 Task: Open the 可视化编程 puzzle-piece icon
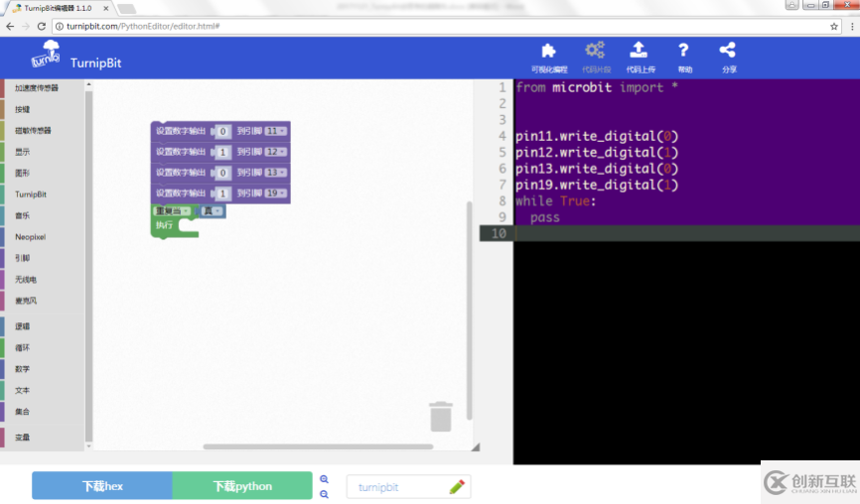coord(548,51)
